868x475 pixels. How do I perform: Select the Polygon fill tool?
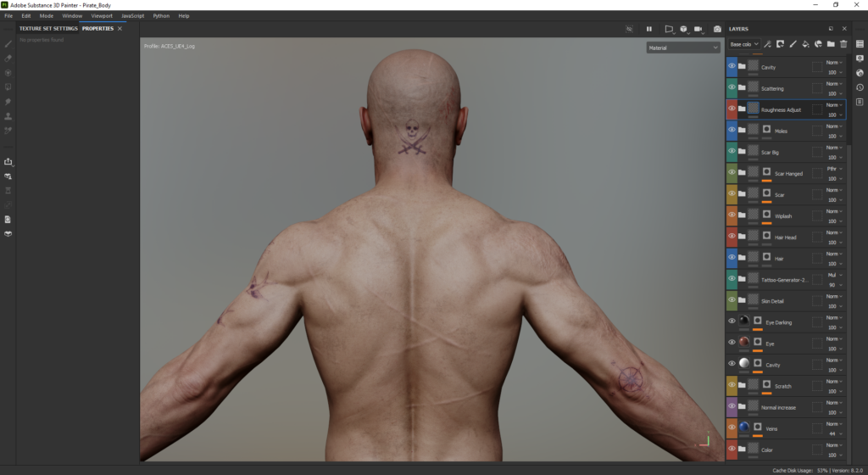tap(8, 87)
